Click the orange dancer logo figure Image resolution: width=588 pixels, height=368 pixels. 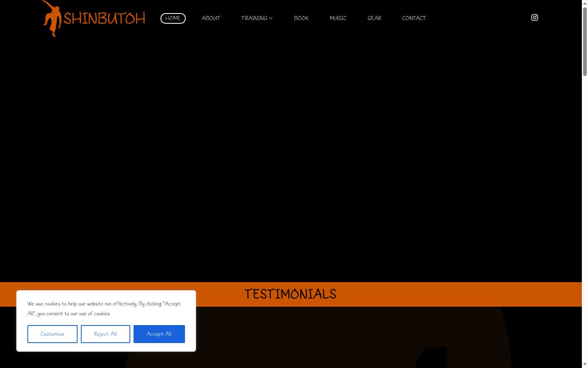point(52,18)
